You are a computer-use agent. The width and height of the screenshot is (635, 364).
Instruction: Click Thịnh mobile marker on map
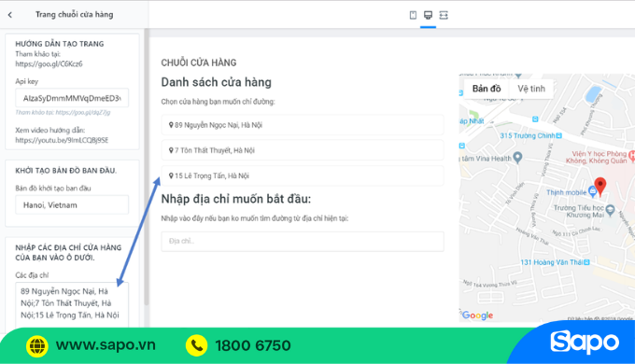coord(592,191)
